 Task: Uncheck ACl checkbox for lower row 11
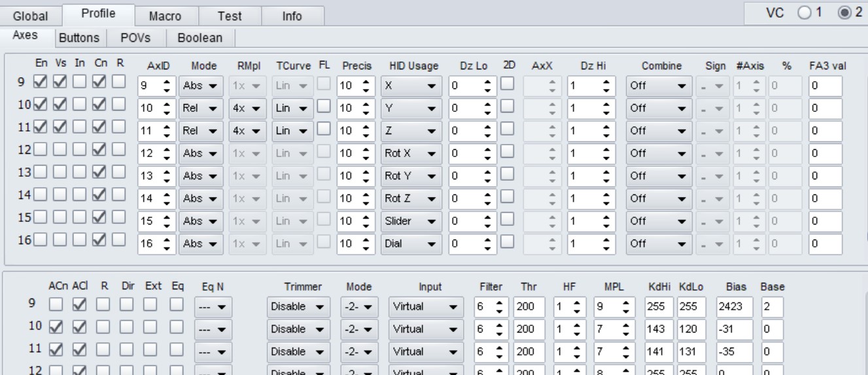tap(80, 349)
